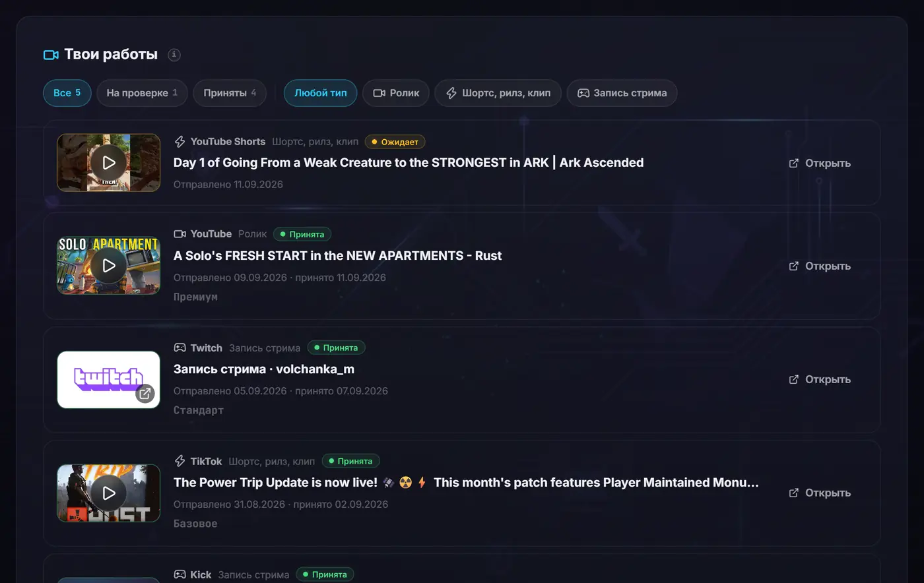Click the gamepad icon beside Twitch label
Screen dimensions: 924x583
(180, 348)
